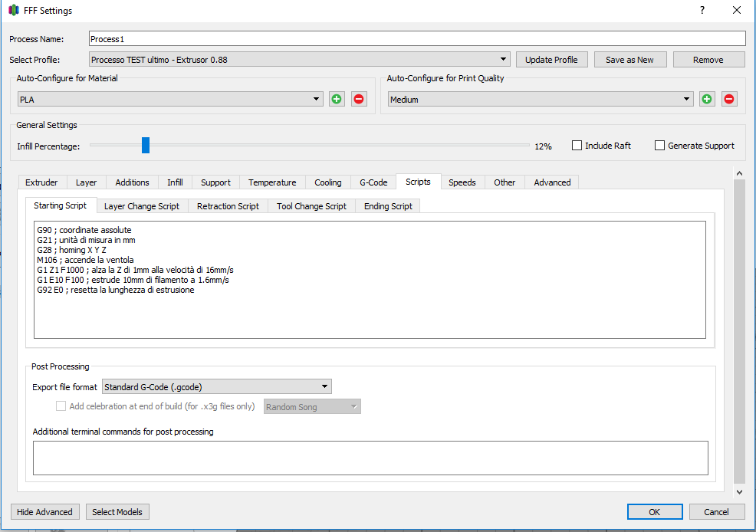Viewport: 756px width, 532px height.
Task: Enable the Generate Support checkbox
Action: [x=659, y=146]
